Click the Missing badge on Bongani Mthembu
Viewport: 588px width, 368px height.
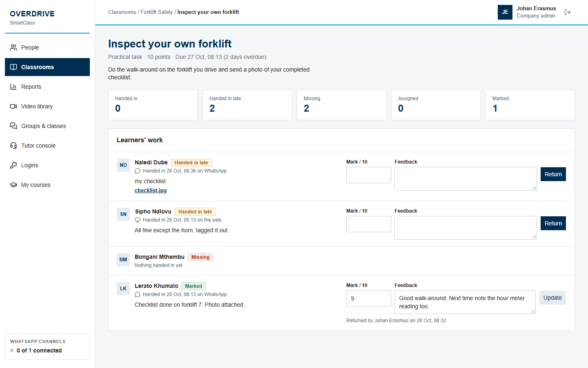200,257
